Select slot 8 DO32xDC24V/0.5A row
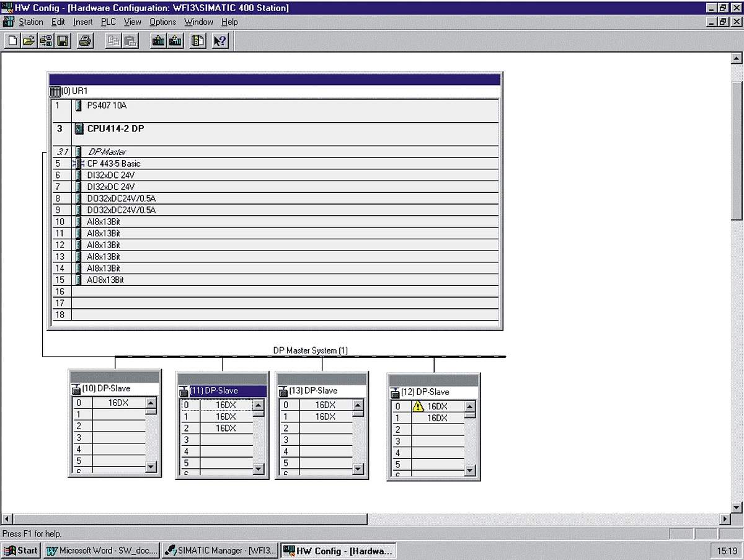This screenshot has width=744, height=560. 275,198
